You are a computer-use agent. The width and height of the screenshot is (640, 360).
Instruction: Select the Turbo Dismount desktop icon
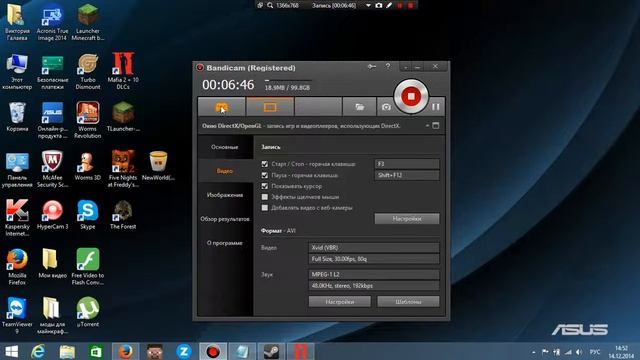click(88, 71)
